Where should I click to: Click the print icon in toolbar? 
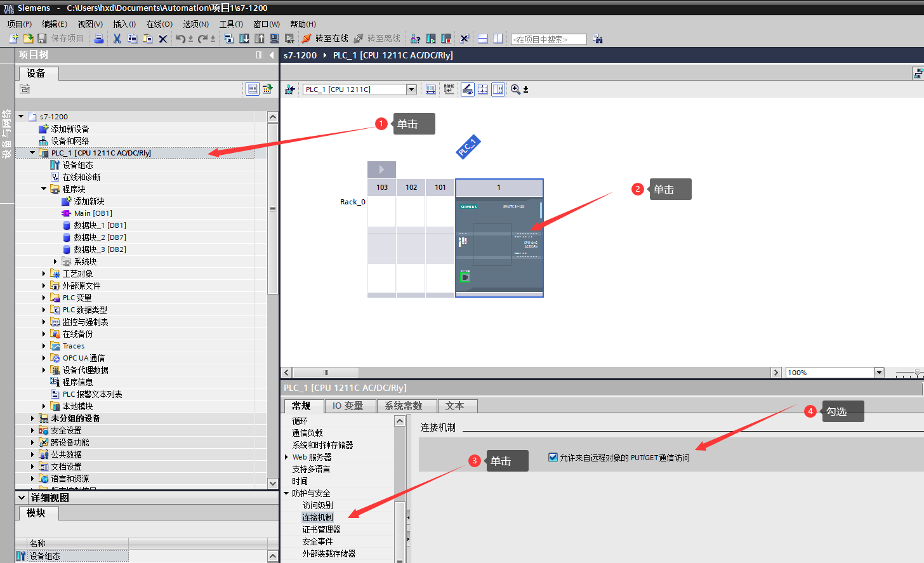(98, 39)
